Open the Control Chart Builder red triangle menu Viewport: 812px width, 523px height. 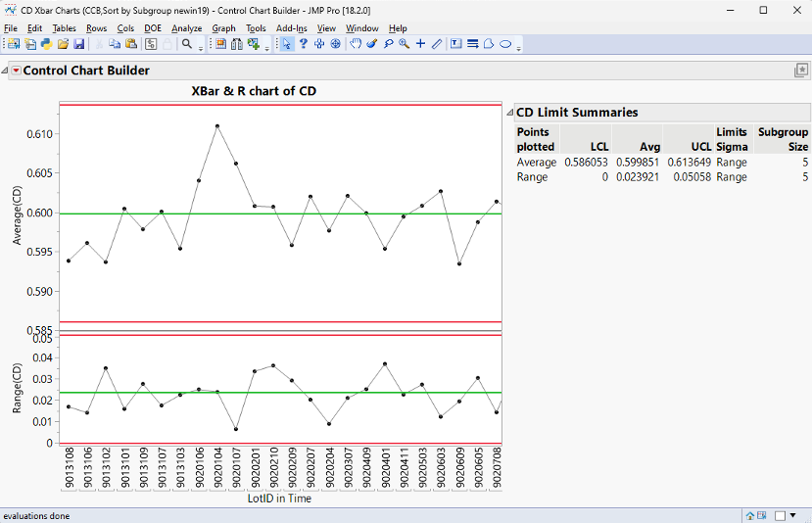(17, 71)
